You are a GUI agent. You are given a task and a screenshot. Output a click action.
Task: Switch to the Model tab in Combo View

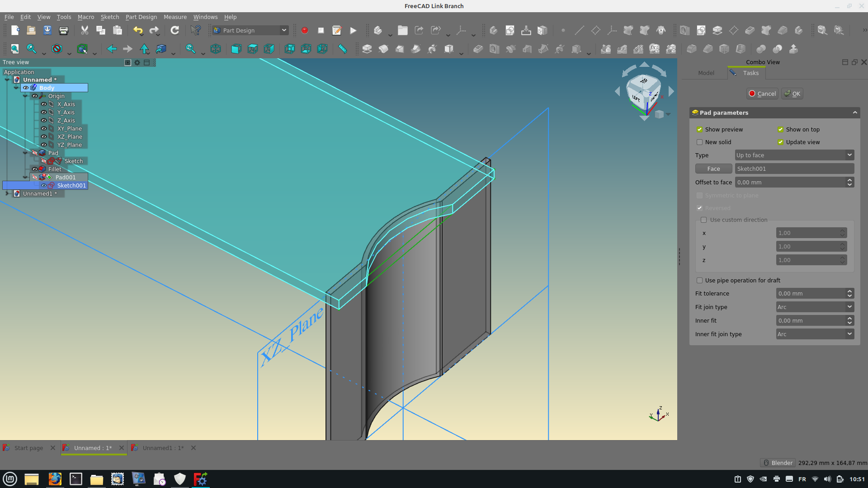[x=706, y=73]
